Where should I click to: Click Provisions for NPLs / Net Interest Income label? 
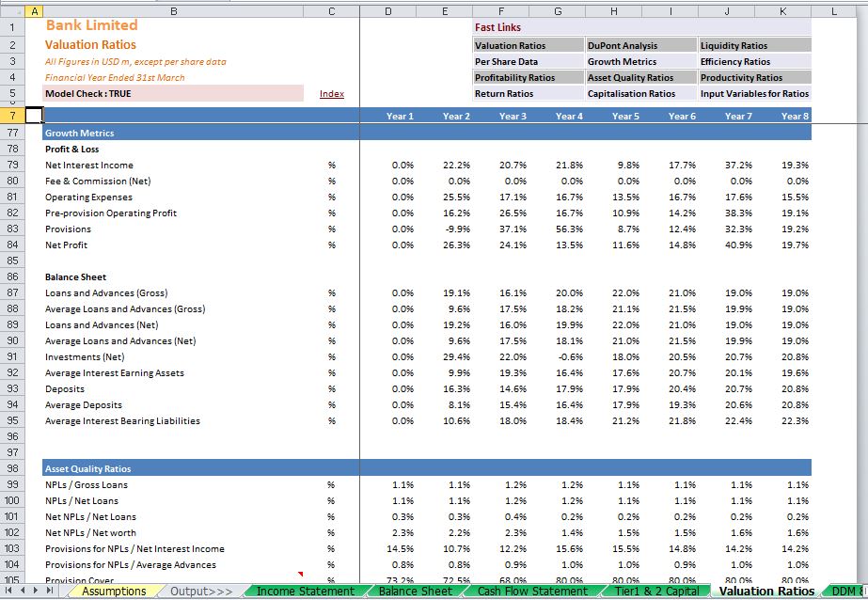tap(134, 548)
